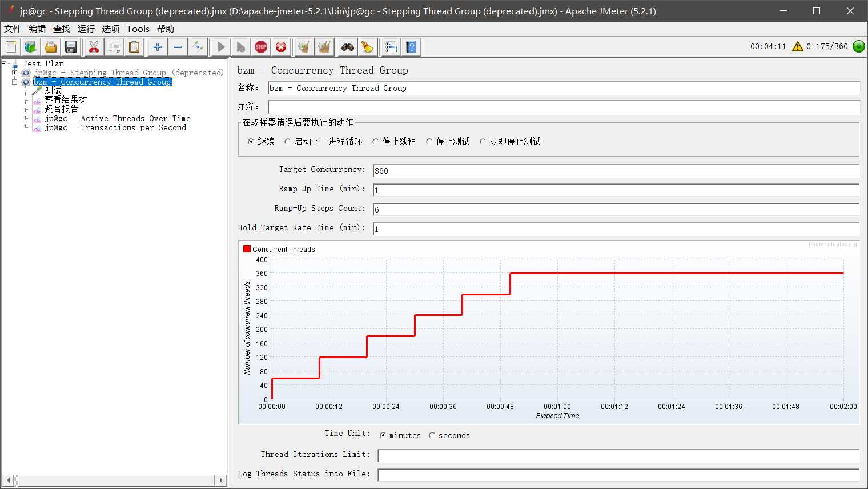The width and height of the screenshot is (868, 489).
Task: Select jp@gc - Stepping Thread Group node
Action: click(x=128, y=73)
